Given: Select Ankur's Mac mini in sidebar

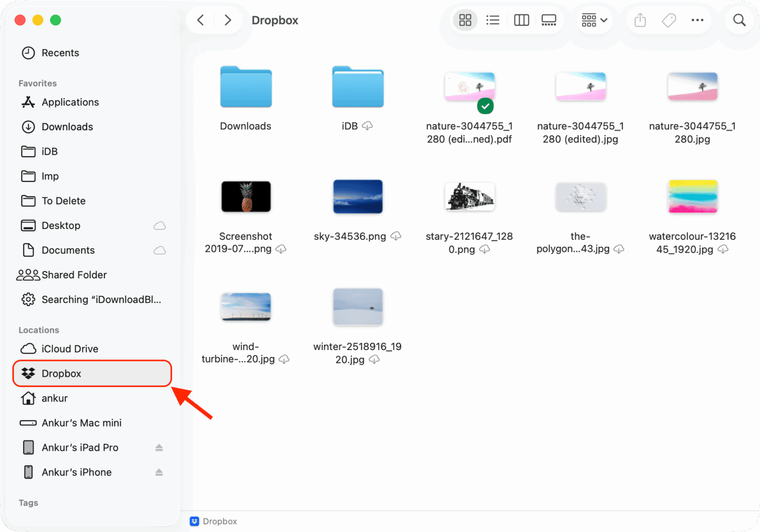Looking at the screenshot, I should click(93, 423).
